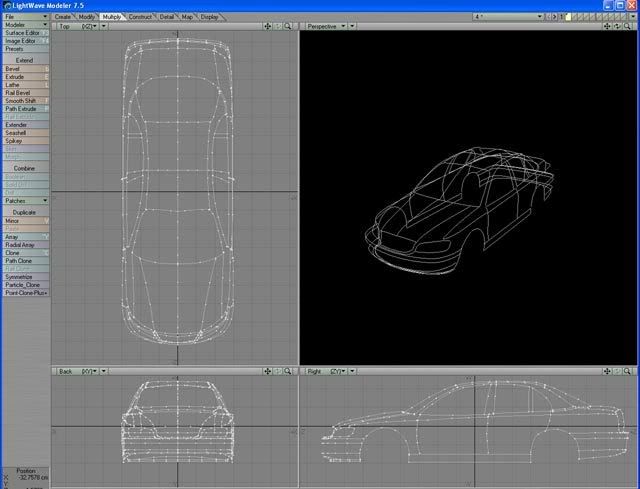Open the Detail tab
The height and width of the screenshot is (489, 640).
(x=167, y=17)
